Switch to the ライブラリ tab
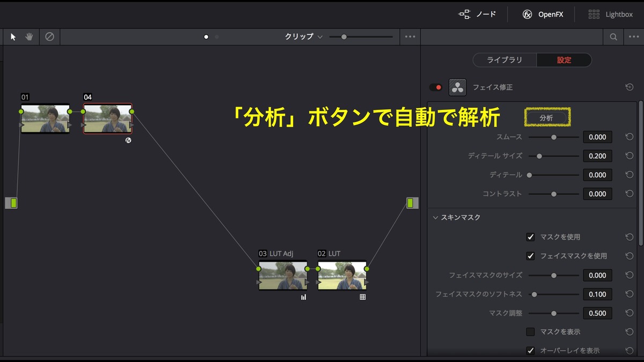The image size is (644, 362). pos(504,60)
